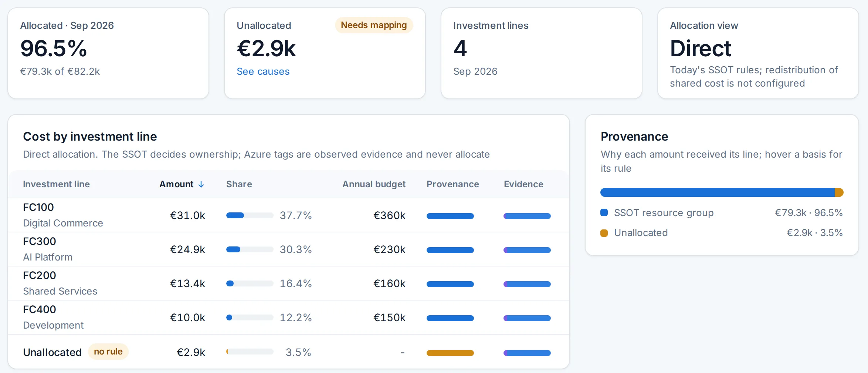
Task: Click the blue SSOT resource group legend swatch
Action: click(604, 212)
